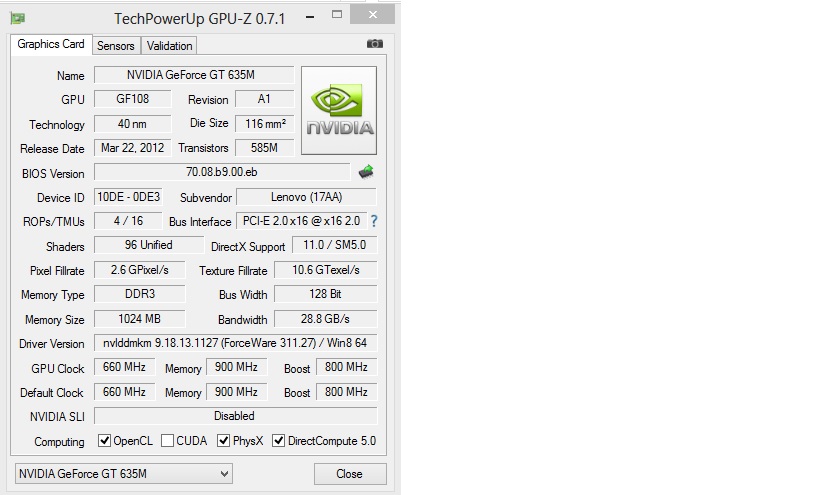Close window with the title bar X
This screenshot has height=495, width=819.
(372, 15)
